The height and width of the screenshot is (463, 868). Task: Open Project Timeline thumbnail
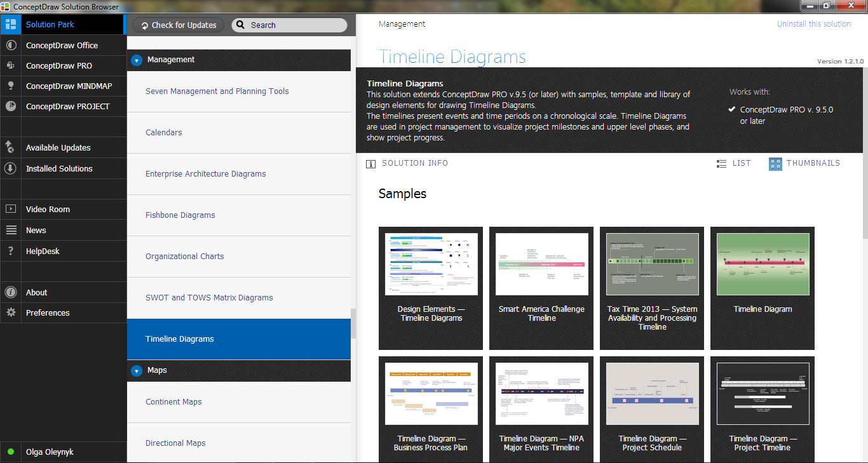[763, 409]
